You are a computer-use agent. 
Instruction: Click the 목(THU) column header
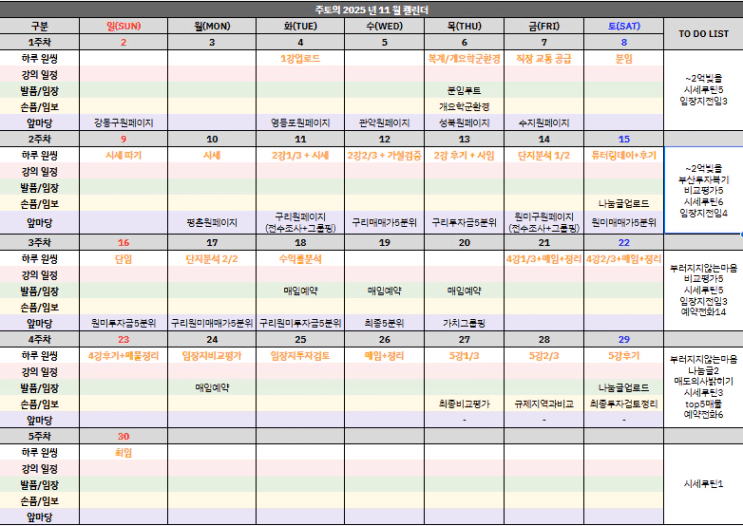coord(464,26)
